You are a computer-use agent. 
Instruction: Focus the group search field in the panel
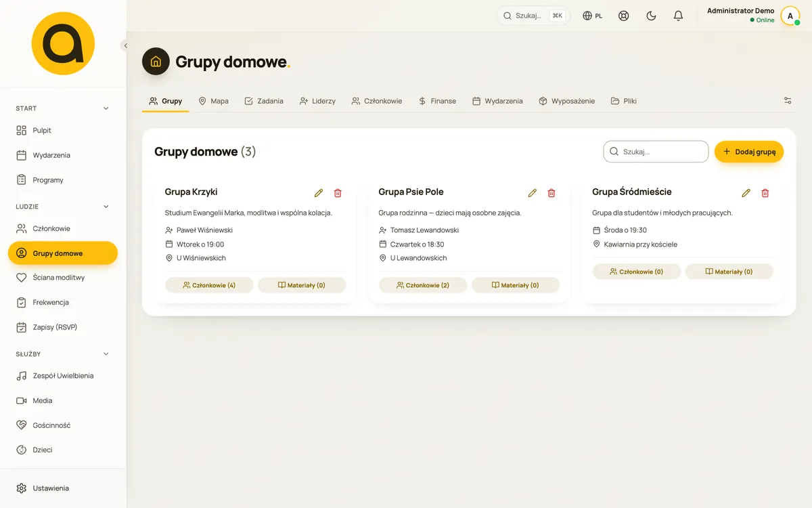pos(656,152)
